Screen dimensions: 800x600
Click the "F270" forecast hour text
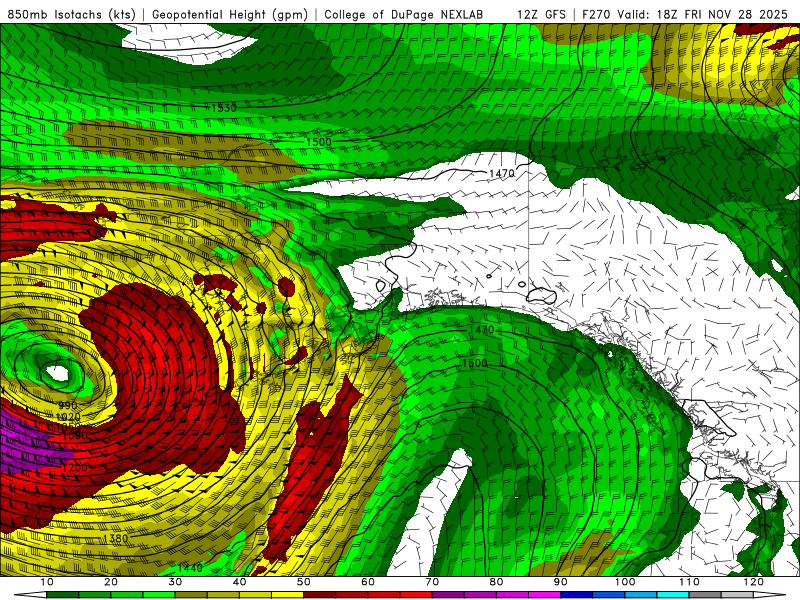point(597,15)
